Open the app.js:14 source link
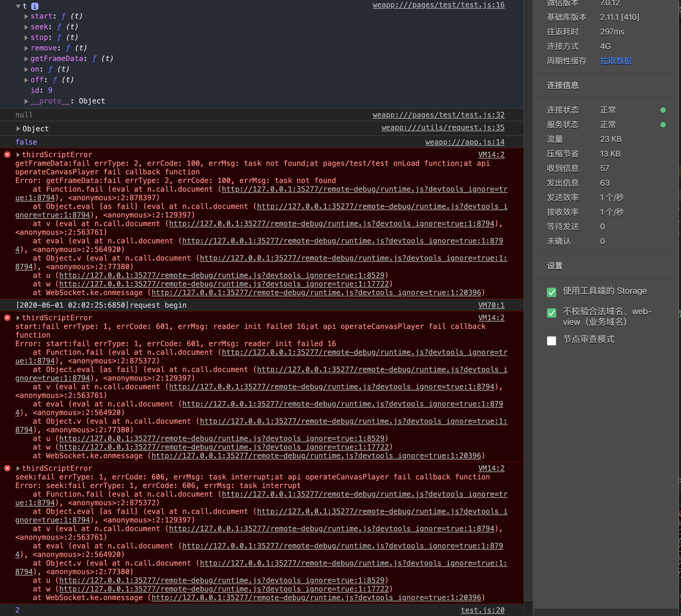This screenshot has width=681, height=616. 465,142
